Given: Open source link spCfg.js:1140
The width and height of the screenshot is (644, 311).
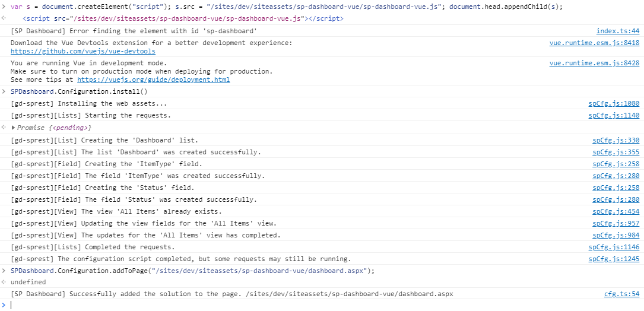Looking at the screenshot, I should point(614,116).
